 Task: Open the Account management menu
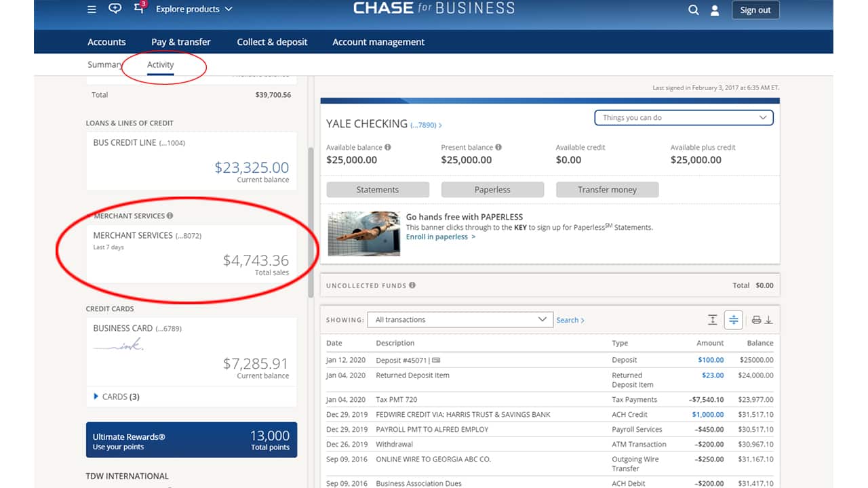(x=378, y=42)
